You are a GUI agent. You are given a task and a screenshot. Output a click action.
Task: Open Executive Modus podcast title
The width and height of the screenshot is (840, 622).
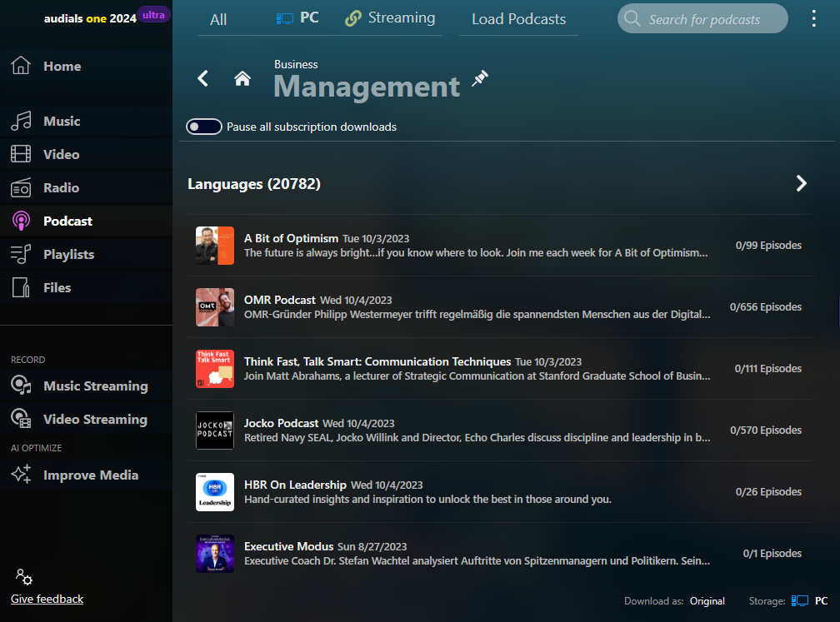point(288,546)
